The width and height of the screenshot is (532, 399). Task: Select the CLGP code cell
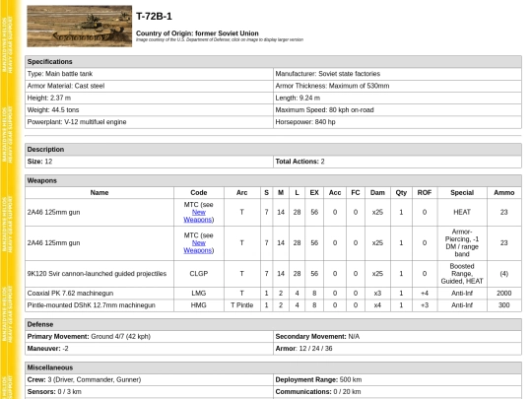[199, 274]
